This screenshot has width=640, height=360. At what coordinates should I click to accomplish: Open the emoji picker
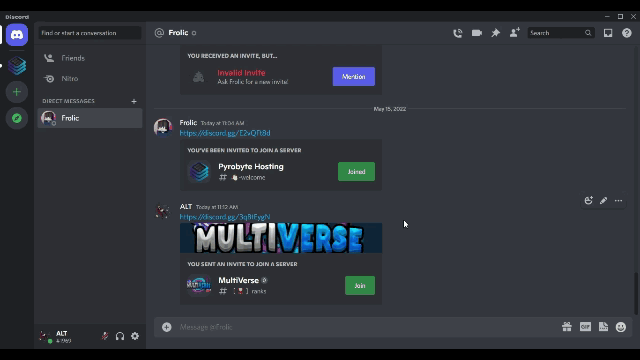[x=621, y=327]
